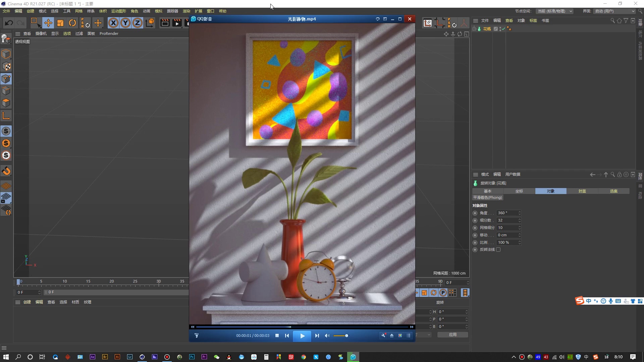The image size is (644, 362).
Task: Click stop button in QQ player
Action: click(x=277, y=336)
